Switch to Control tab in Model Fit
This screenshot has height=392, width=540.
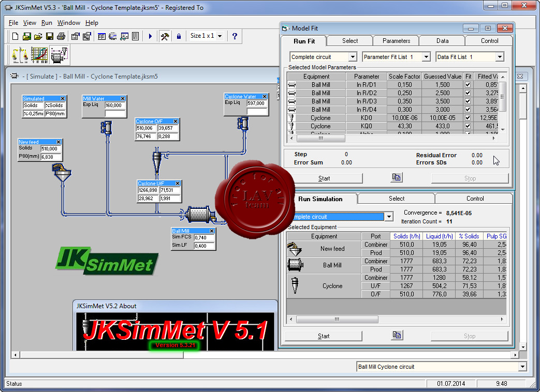pyautogui.click(x=489, y=41)
